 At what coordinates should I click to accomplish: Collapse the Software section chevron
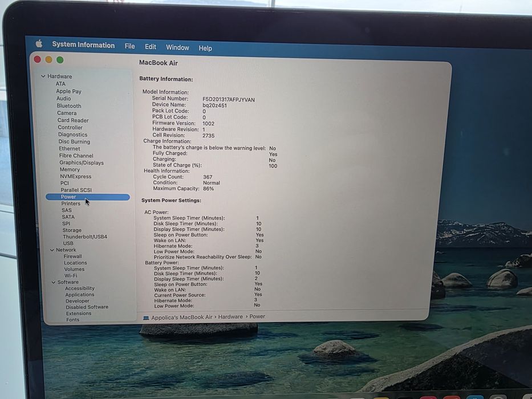click(53, 282)
